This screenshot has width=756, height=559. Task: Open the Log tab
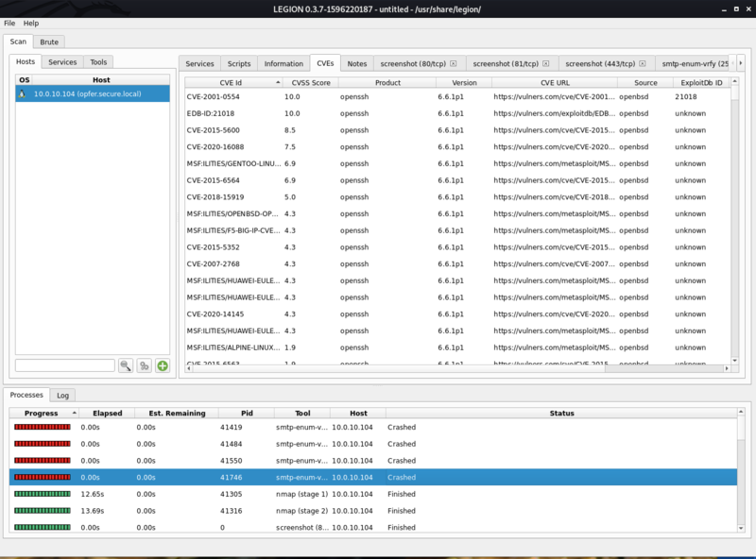click(x=62, y=395)
